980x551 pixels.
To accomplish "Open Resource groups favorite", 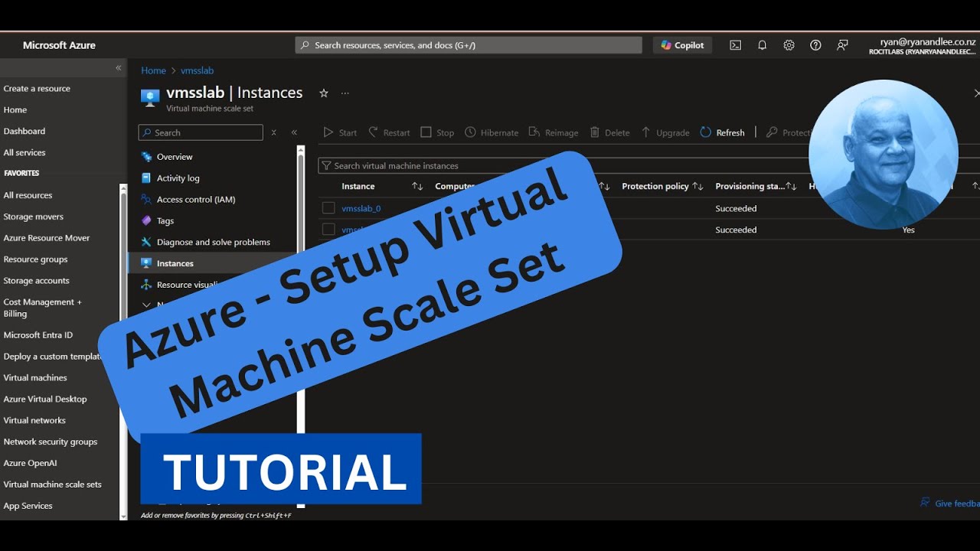I will [x=36, y=259].
